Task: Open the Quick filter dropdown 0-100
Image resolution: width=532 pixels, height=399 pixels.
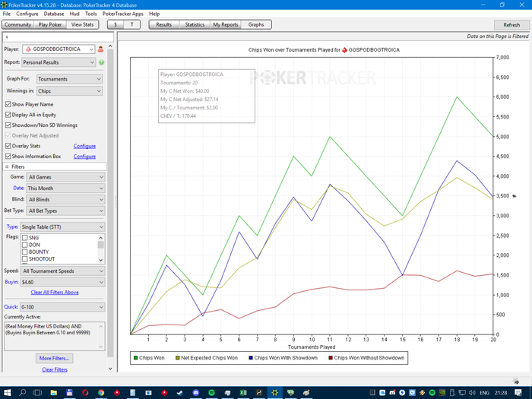Action: (63, 307)
